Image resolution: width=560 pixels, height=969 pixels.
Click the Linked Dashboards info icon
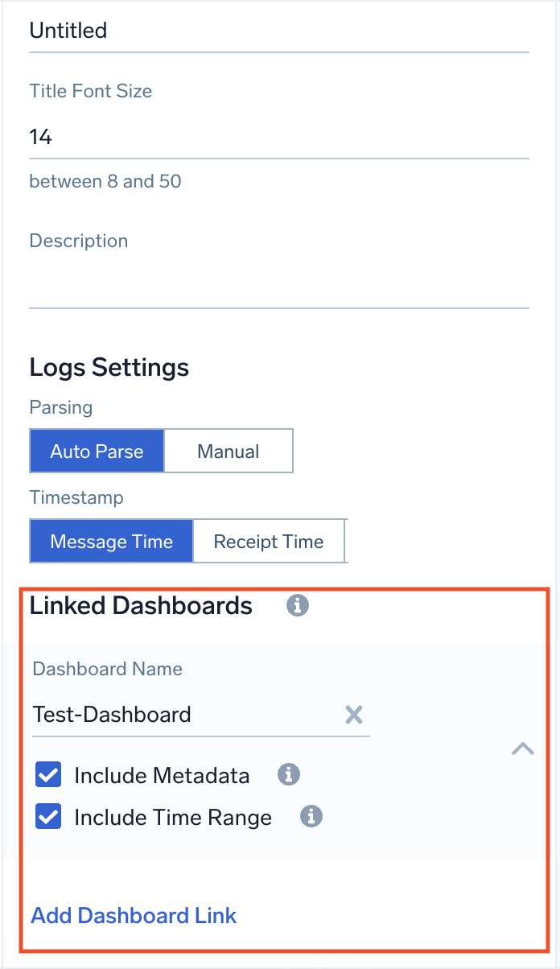point(297,604)
